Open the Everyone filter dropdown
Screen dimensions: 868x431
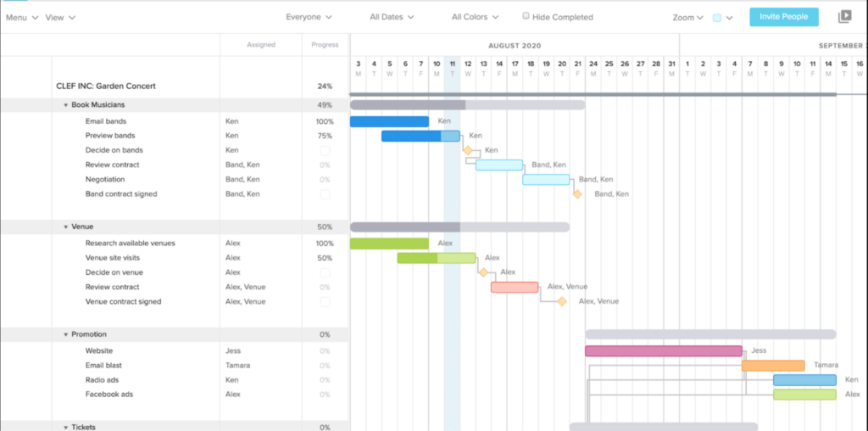[309, 17]
